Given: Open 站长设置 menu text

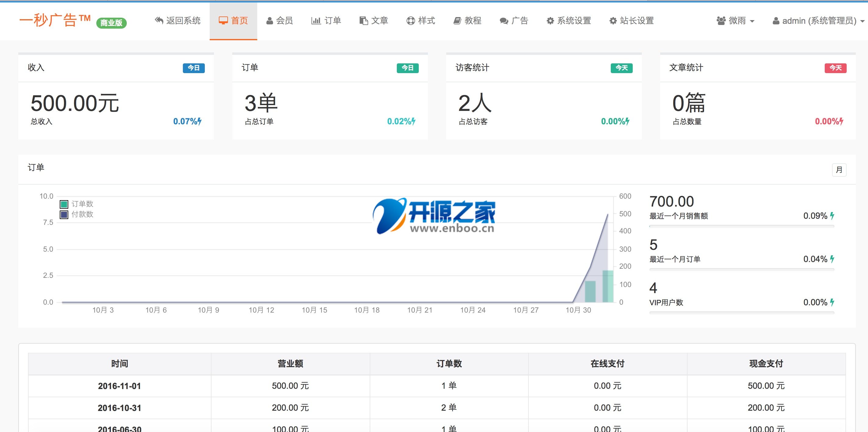Looking at the screenshot, I should 637,20.
